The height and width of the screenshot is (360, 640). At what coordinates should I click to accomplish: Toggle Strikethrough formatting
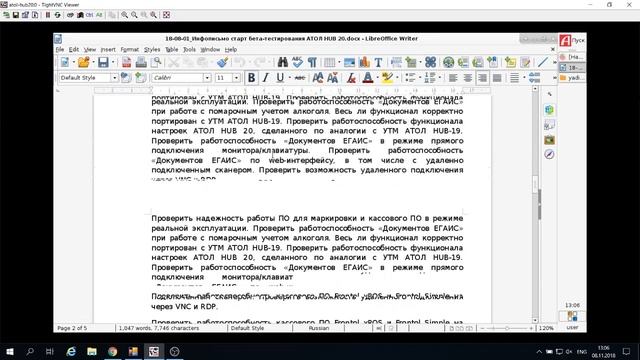300,78
